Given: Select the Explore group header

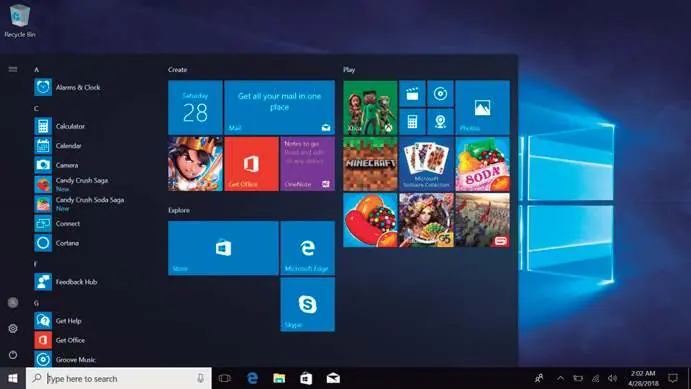Looking at the screenshot, I should 178,210.
